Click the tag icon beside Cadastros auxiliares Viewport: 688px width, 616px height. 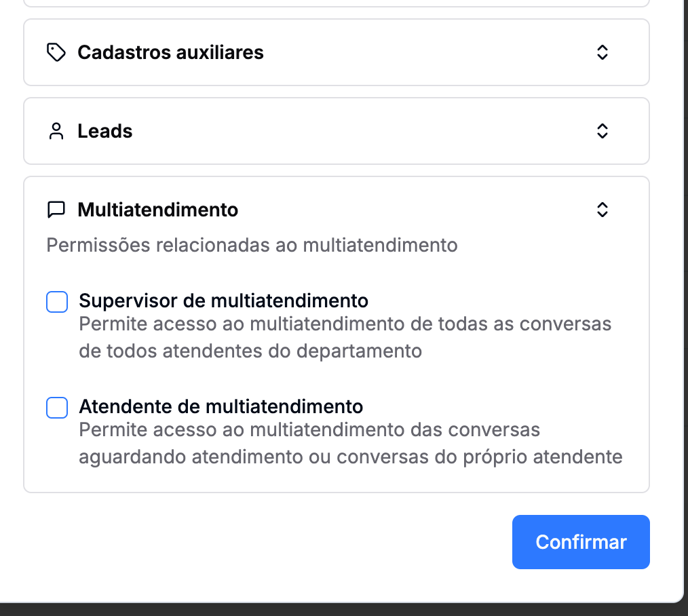pyautogui.click(x=56, y=52)
